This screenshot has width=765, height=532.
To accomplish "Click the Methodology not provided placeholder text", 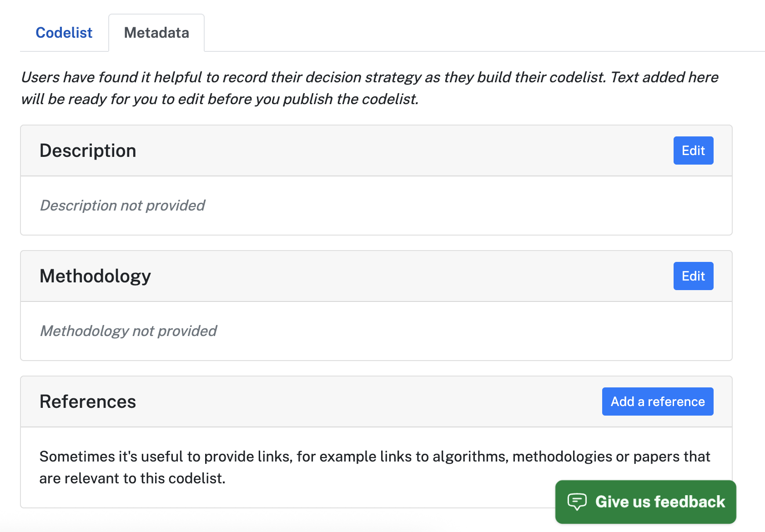I will coord(128,331).
